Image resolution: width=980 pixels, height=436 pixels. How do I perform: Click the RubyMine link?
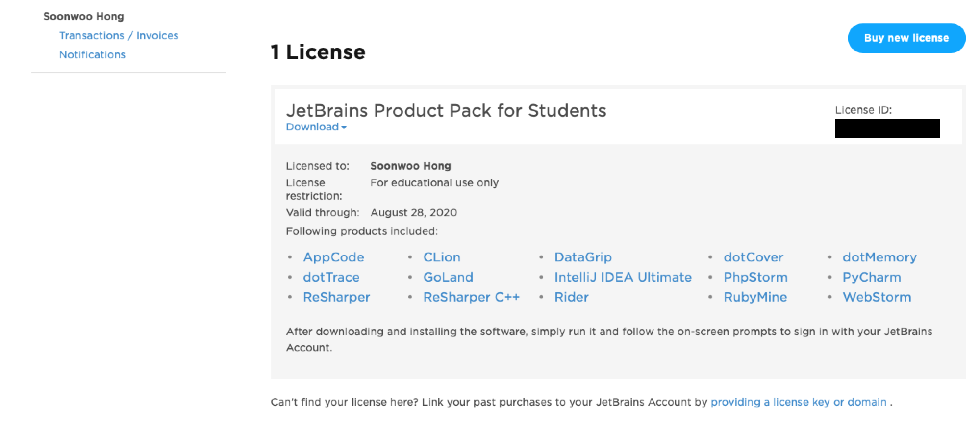coord(754,297)
